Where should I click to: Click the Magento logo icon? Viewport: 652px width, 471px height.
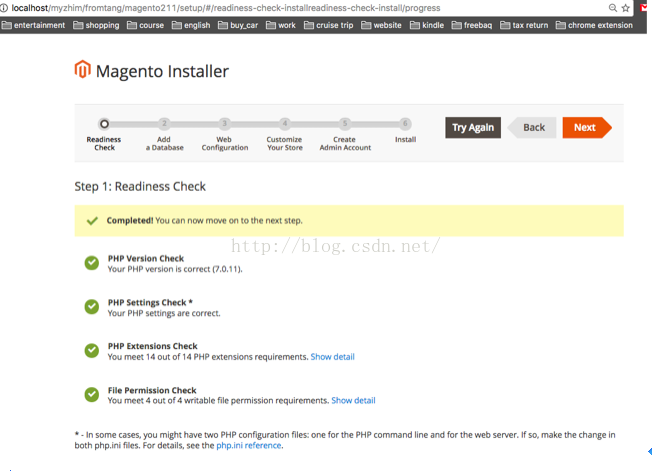82,69
